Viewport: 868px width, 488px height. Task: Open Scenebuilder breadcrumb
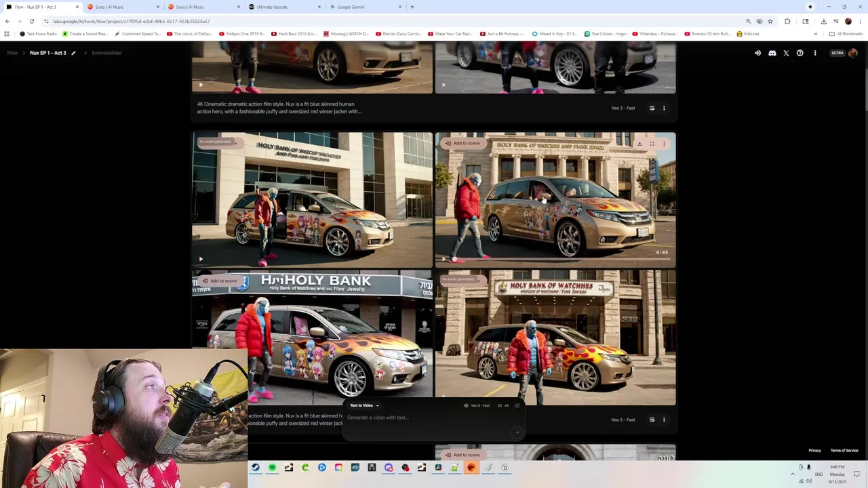point(106,53)
